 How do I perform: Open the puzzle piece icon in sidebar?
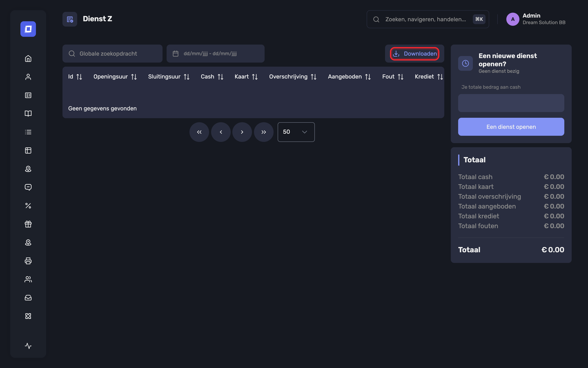pos(28,316)
